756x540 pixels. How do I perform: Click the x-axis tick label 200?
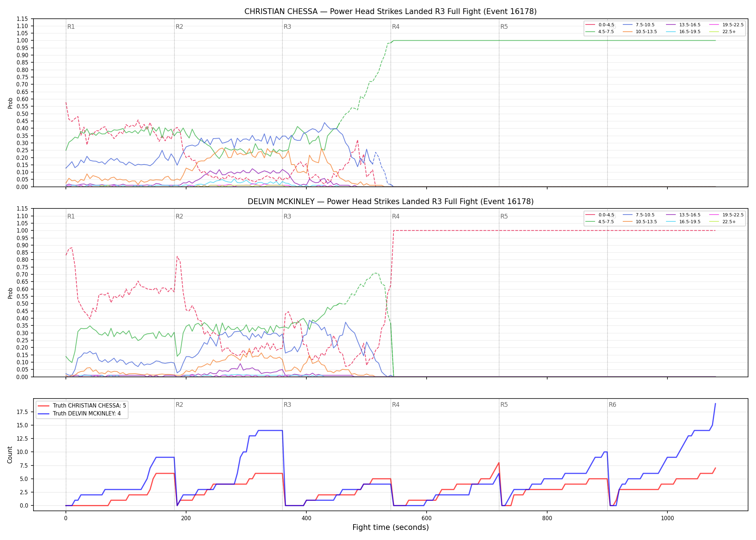186,518
